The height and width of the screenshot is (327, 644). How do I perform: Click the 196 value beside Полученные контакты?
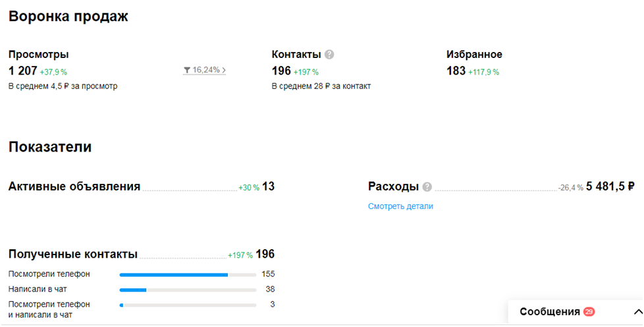click(x=265, y=254)
